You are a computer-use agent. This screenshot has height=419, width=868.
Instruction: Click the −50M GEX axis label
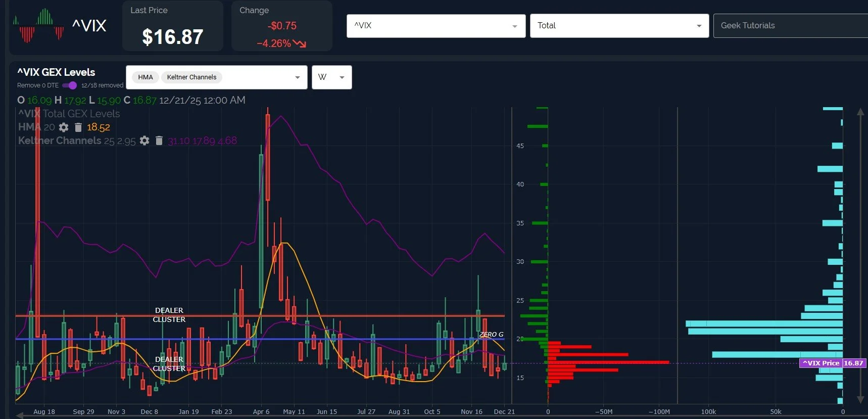click(604, 411)
